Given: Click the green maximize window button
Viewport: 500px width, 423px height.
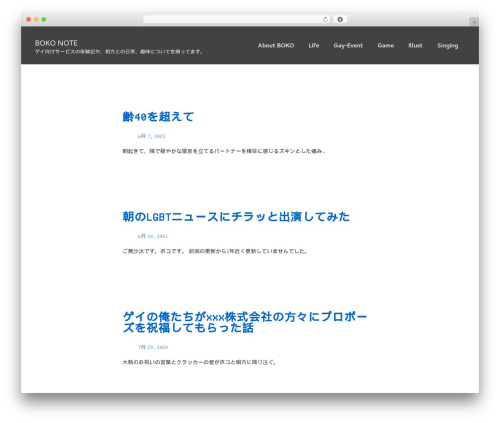Looking at the screenshot, I should tap(44, 19).
